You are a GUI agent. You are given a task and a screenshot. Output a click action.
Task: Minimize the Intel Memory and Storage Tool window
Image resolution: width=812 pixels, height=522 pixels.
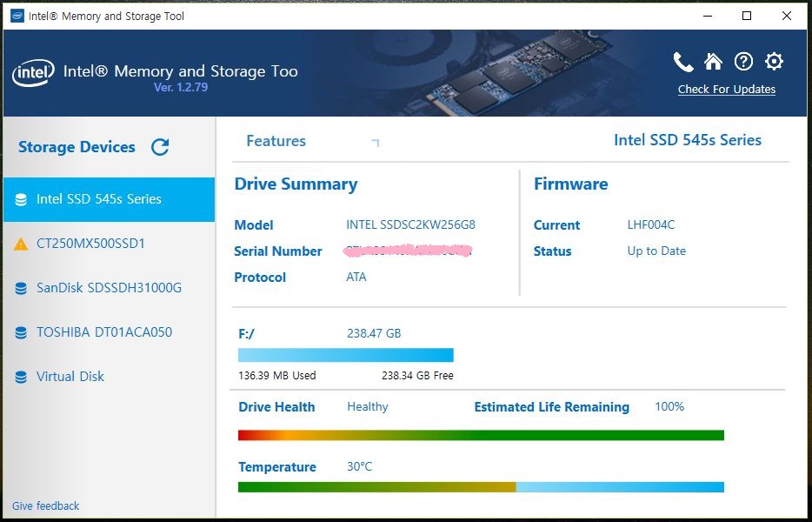pos(708,16)
